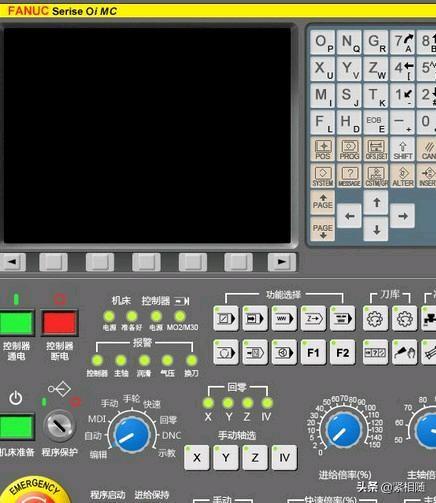Open the OFS/SET offset settings key

(376, 149)
